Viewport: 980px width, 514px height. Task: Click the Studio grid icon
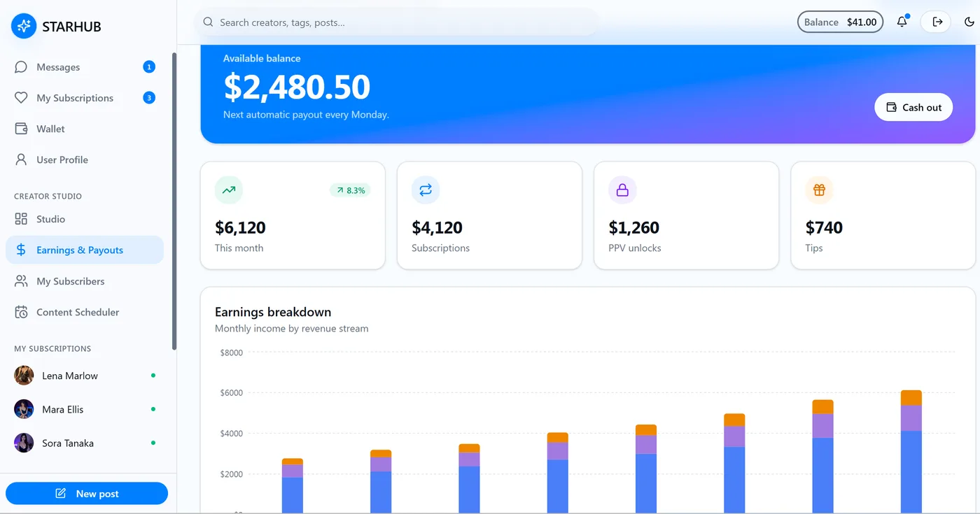[x=21, y=219]
